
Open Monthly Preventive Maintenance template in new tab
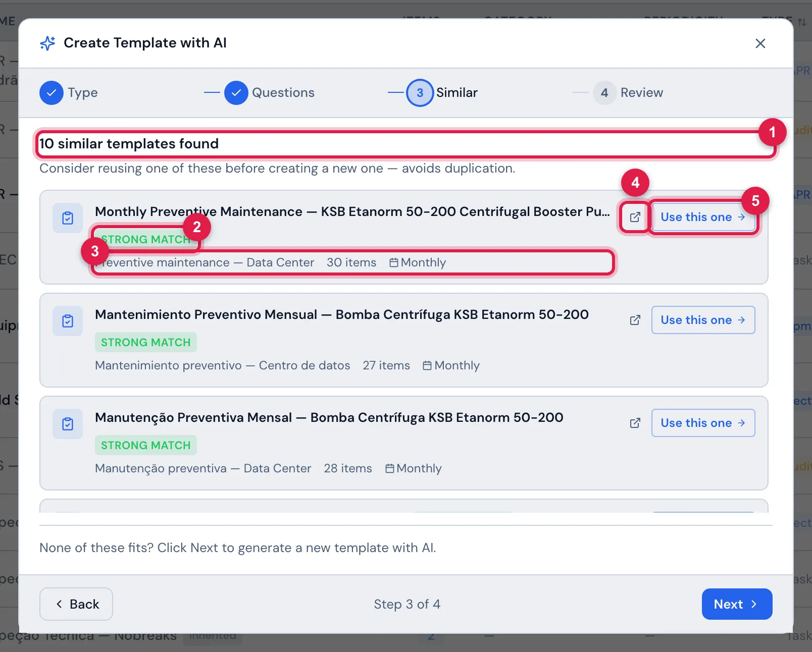635,217
